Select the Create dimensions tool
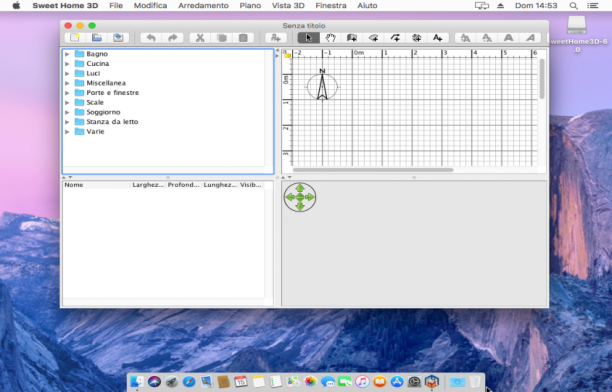The width and height of the screenshot is (612, 392). tap(416, 38)
